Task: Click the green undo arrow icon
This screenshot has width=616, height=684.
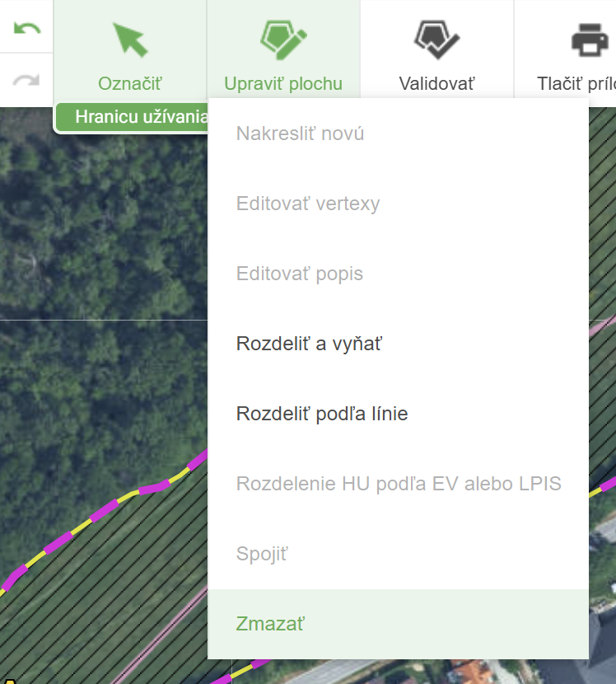Action: [x=27, y=28]
